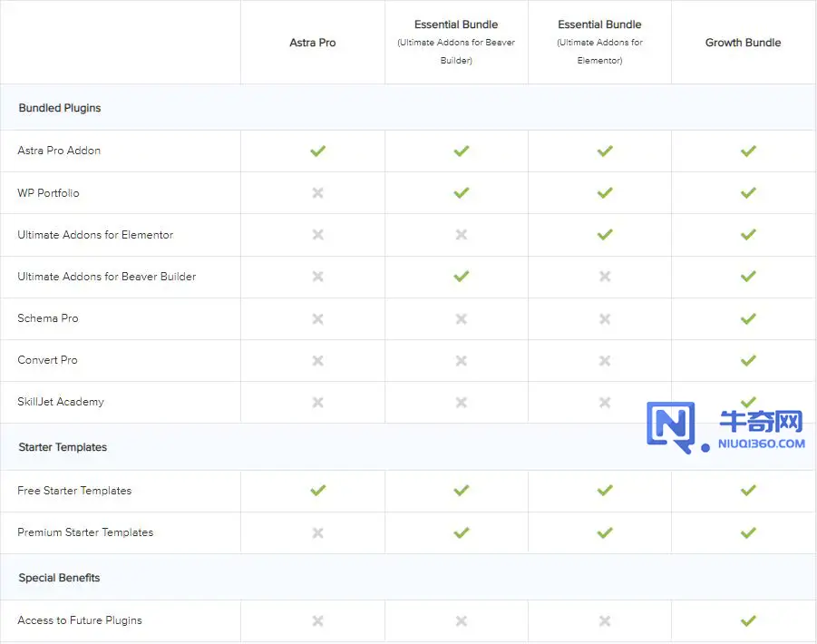This screenshot has width=817, height=644.
Task: Click the "Special Benefits" section heading
Action: click(x=60, y=578)
